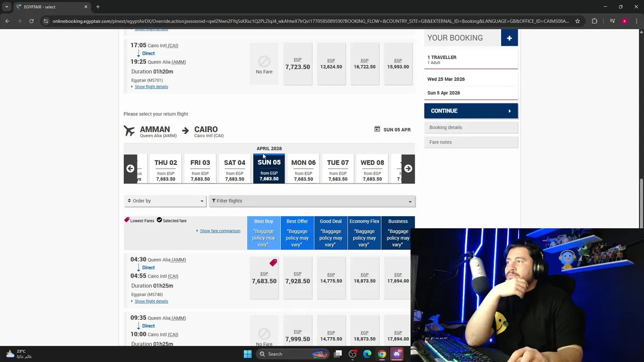Select 7,928.50 Best Offer fare on 04:30 flight
This screenshot has height=362, width=644.
[x=297, y=278]
